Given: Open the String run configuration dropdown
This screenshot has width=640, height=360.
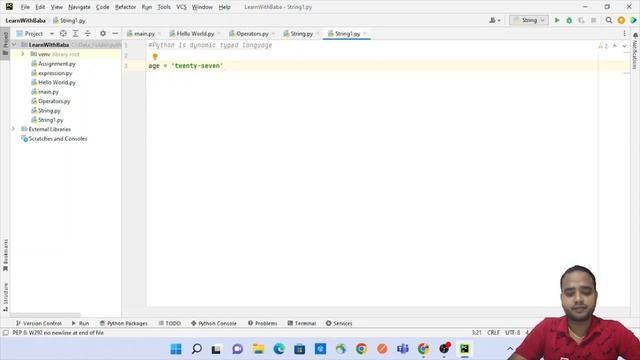Looking at the screenshot, I should pyautogui.click(x=529, y=20).
